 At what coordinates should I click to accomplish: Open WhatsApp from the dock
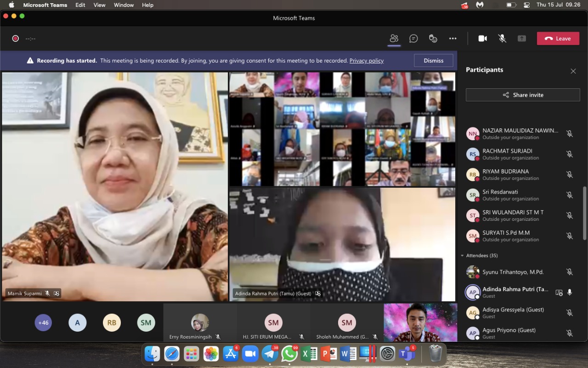tap(289, 354)
